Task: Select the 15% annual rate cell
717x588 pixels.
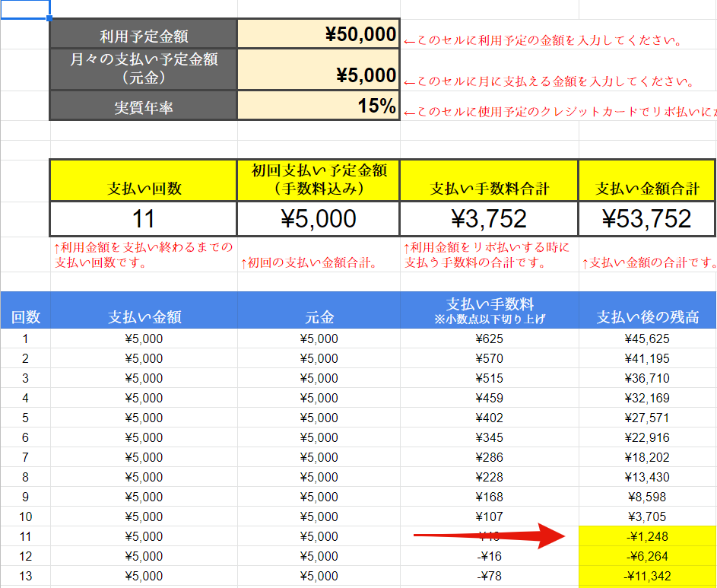Action: click(319, 105)
